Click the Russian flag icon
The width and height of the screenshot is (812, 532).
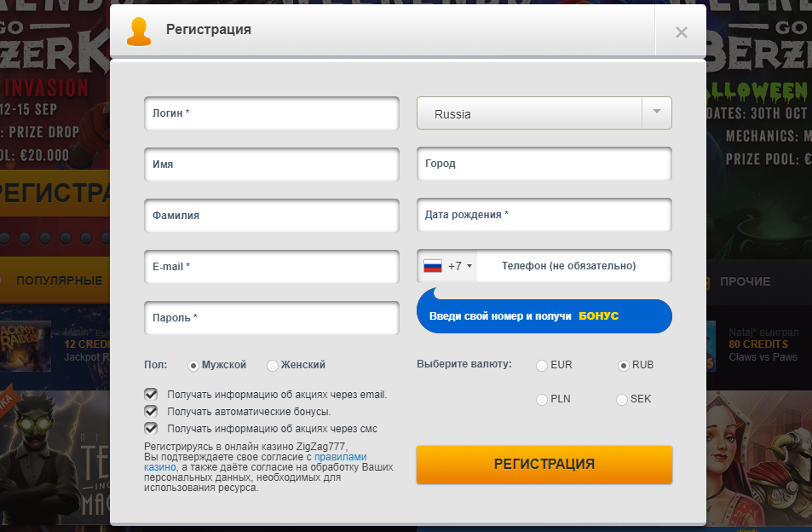433,266
